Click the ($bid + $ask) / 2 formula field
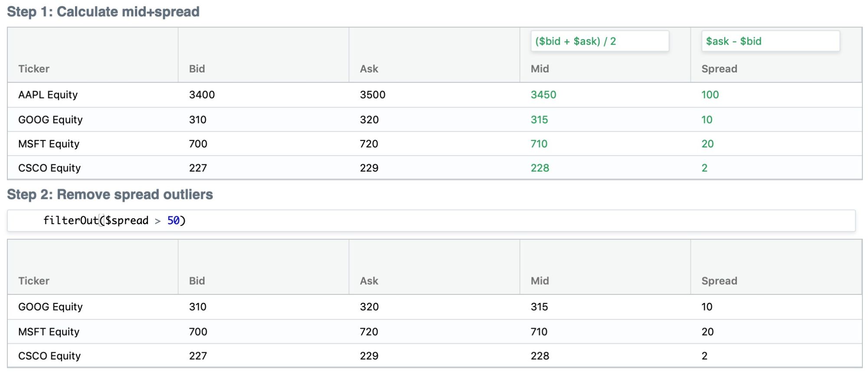The image size is (868, 375). click(x=599, y=41)
